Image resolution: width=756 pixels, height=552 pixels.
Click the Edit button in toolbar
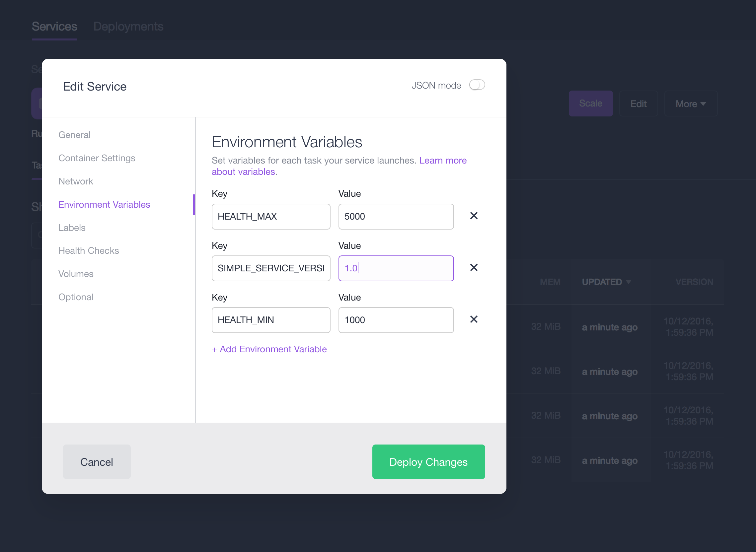pyautogui.click(x=639, y=103)
